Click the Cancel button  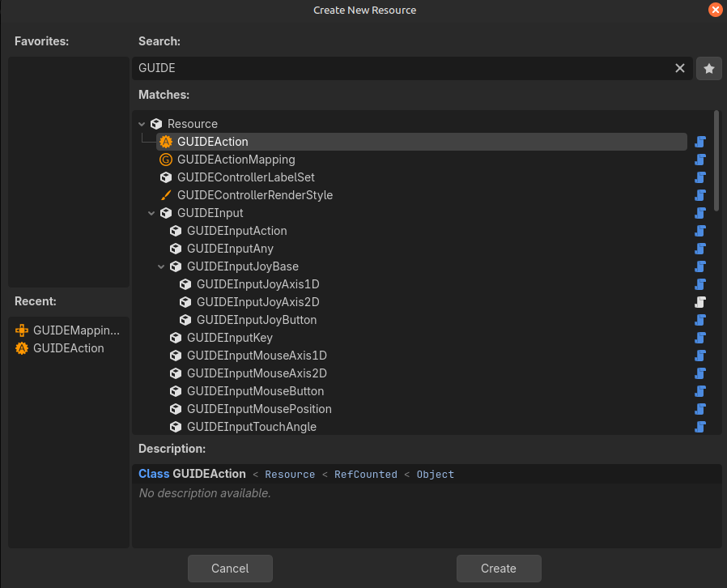coord(230,569)
